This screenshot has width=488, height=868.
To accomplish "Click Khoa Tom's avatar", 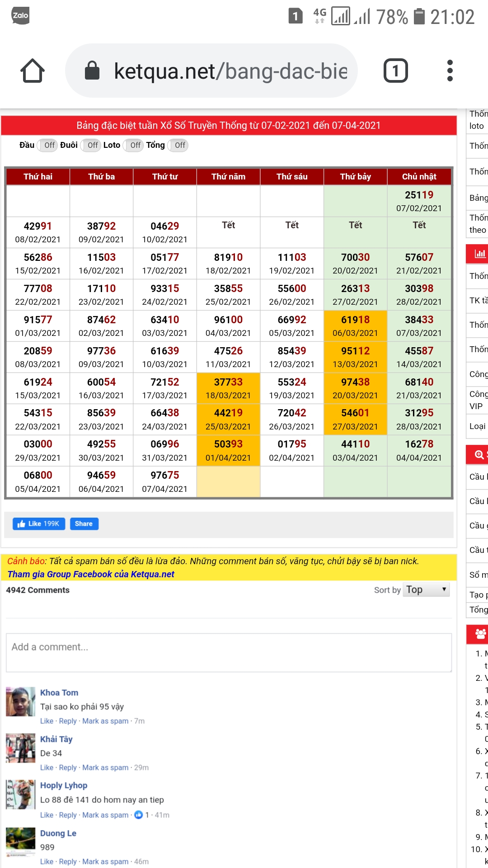I will 20,702.
